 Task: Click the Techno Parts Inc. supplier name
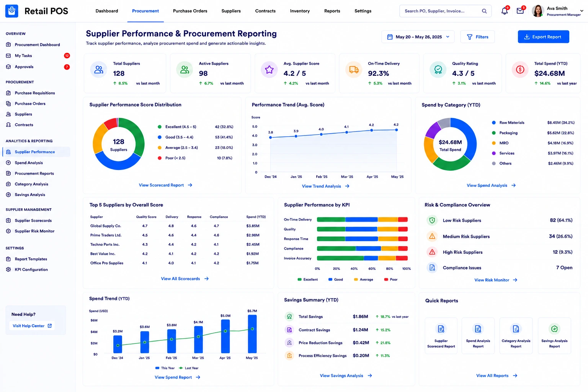coord(105,245)
